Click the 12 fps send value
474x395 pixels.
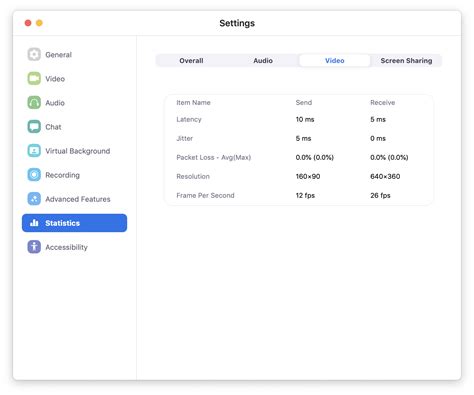click(305, 195)
